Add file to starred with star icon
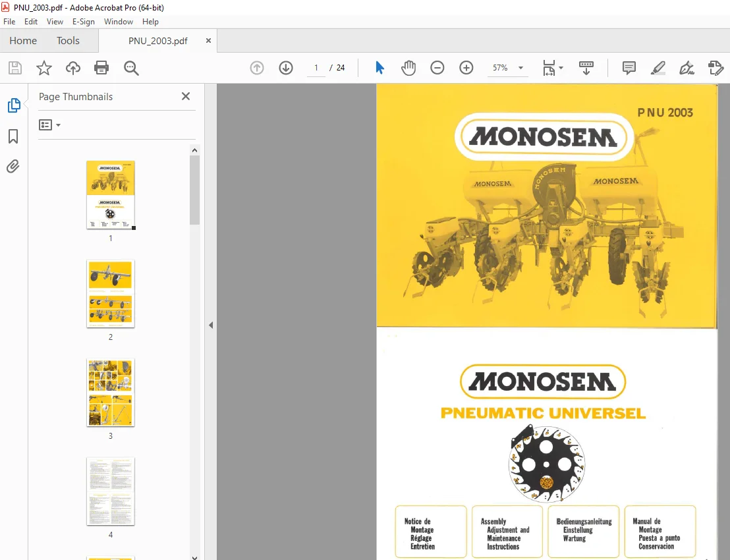730x560 pixels. pyautogui.click(x=43, y=68)
